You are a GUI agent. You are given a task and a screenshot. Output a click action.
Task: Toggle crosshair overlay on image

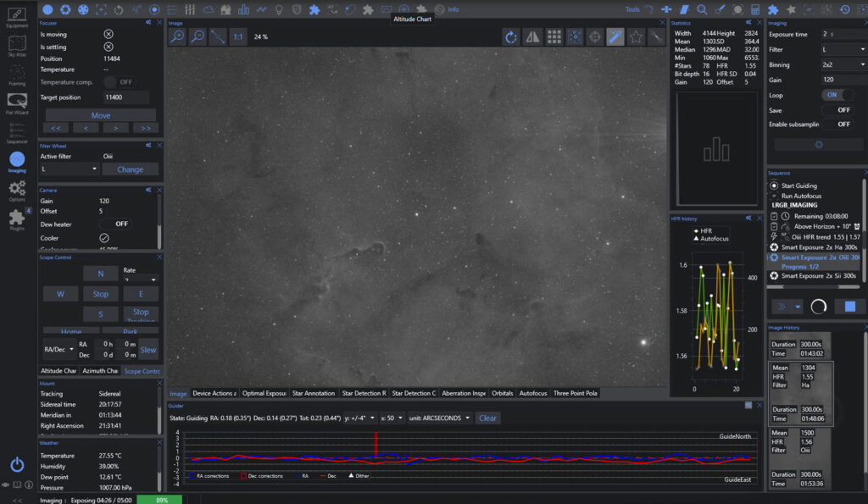(x=595, y=36)
